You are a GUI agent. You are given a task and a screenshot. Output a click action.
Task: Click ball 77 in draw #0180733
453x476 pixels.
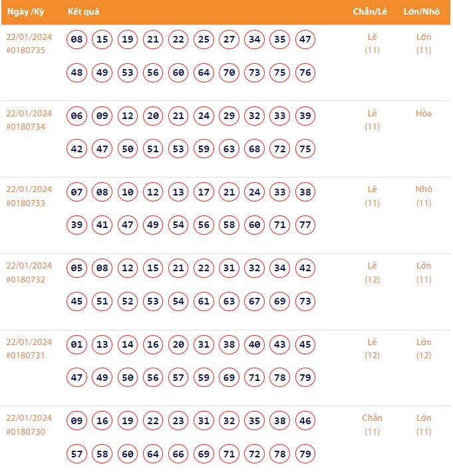pos(305,225)
